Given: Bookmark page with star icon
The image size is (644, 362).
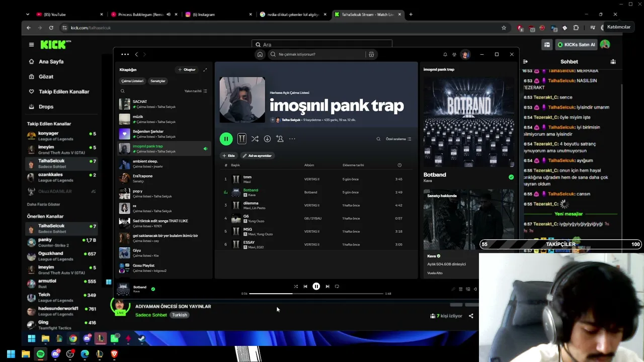Looking at the screenshot, I should point(504,28).
